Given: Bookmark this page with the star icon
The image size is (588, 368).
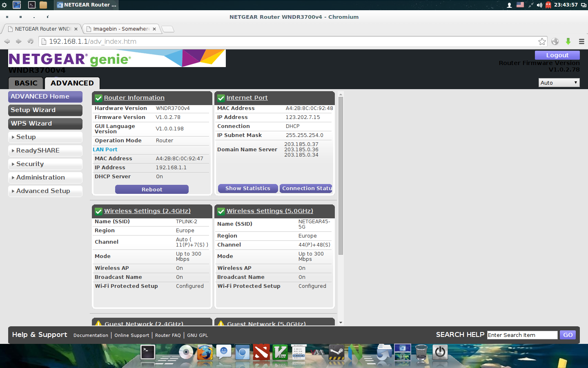Looking at the screenshot, I should [x=542, y=41].
